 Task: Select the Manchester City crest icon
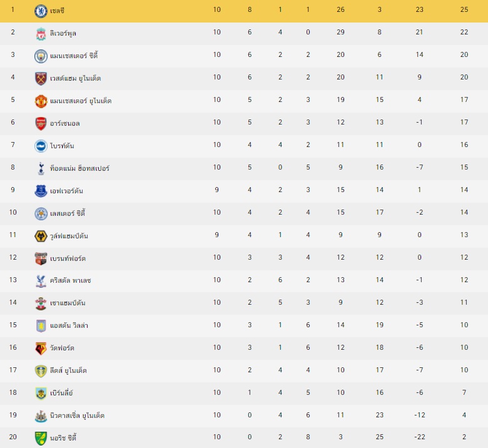pos(41,56)
